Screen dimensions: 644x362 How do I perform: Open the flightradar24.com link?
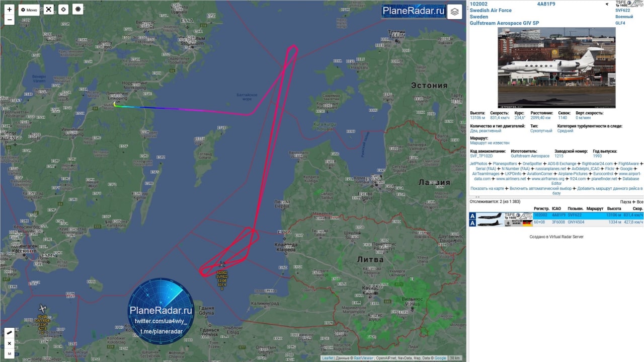coord(597,164)
